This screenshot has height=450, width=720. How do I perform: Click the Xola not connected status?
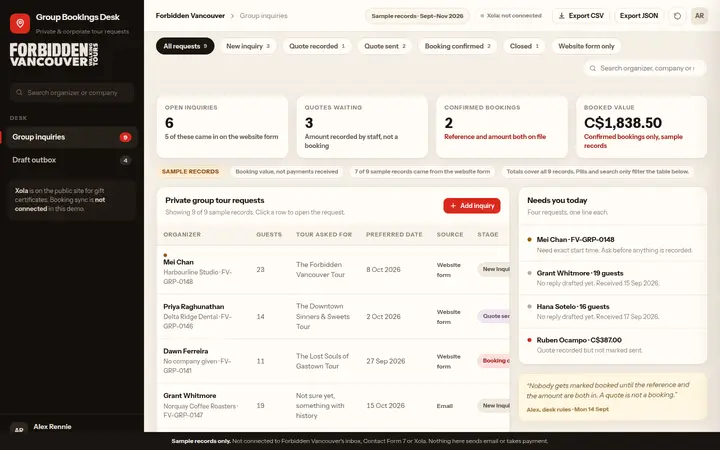pyautogui.click(x=511, y=16)
